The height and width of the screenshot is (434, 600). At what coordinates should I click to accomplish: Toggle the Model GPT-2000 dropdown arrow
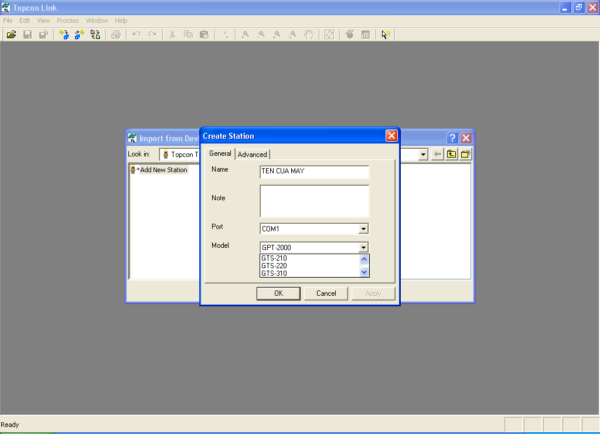click(364, 247)
